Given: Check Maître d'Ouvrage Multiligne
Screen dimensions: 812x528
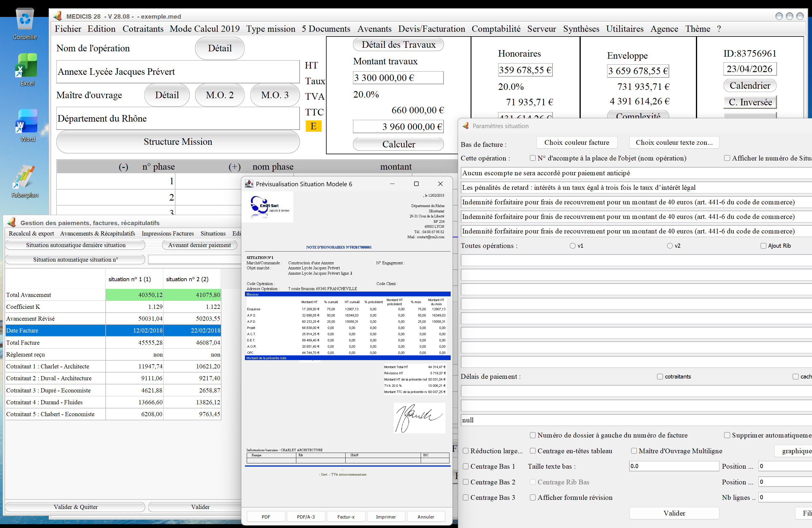Looking at the screenshot, I should point(634,451).
